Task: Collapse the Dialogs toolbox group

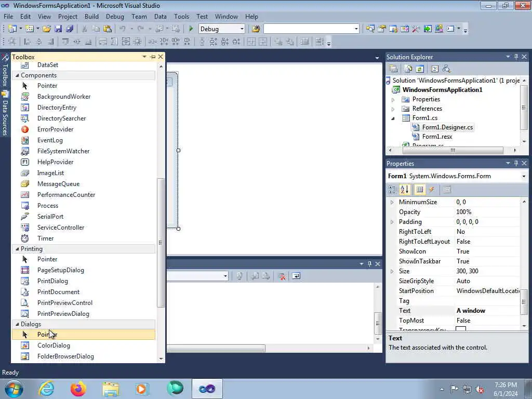Action: [x=17, y=324]
